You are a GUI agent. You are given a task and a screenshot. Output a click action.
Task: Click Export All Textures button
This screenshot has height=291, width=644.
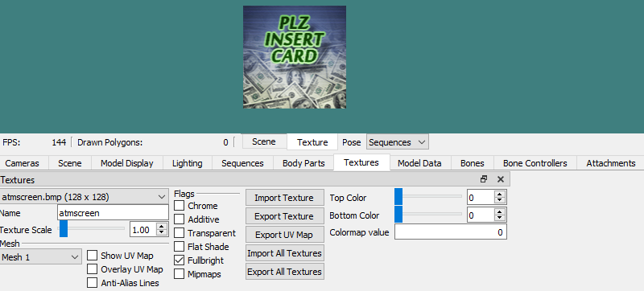click(284, 272)
